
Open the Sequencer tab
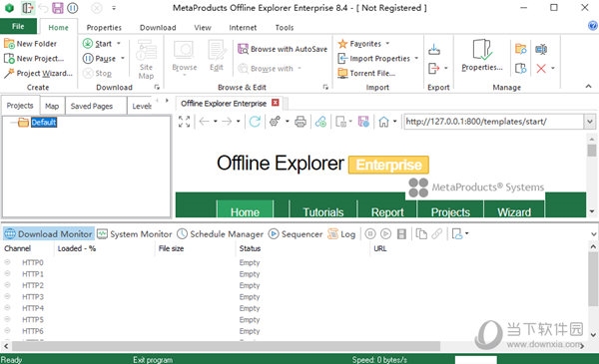[296, 234]
